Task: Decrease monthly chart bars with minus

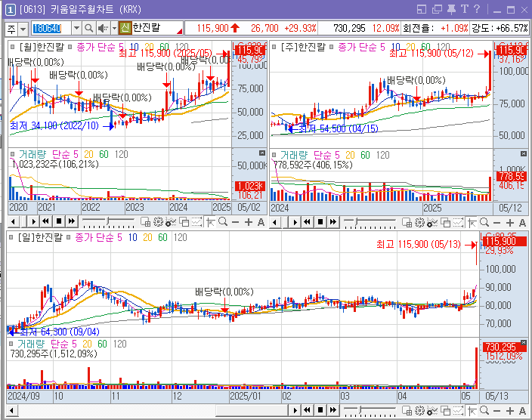Action: coord(235,223)
